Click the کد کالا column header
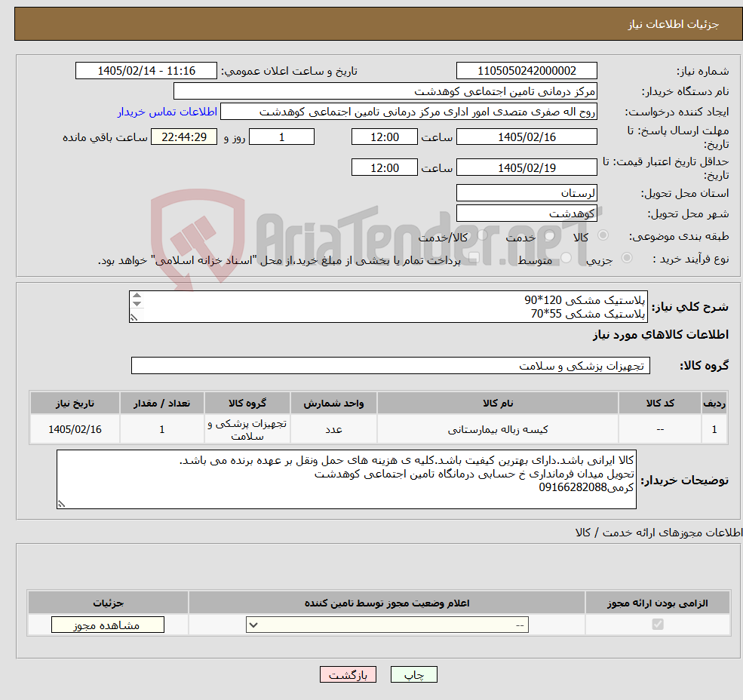This screenshot has height=700, width=743. (x=660, y=404)
